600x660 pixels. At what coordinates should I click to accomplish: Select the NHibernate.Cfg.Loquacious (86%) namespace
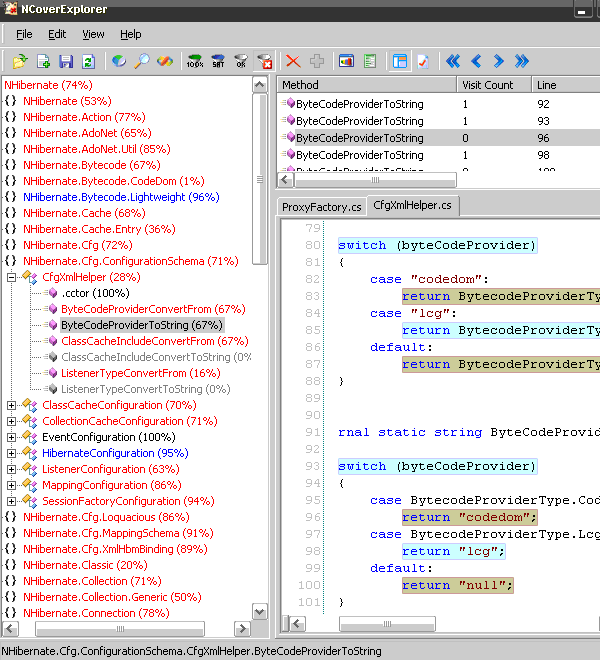pos(106,517)
